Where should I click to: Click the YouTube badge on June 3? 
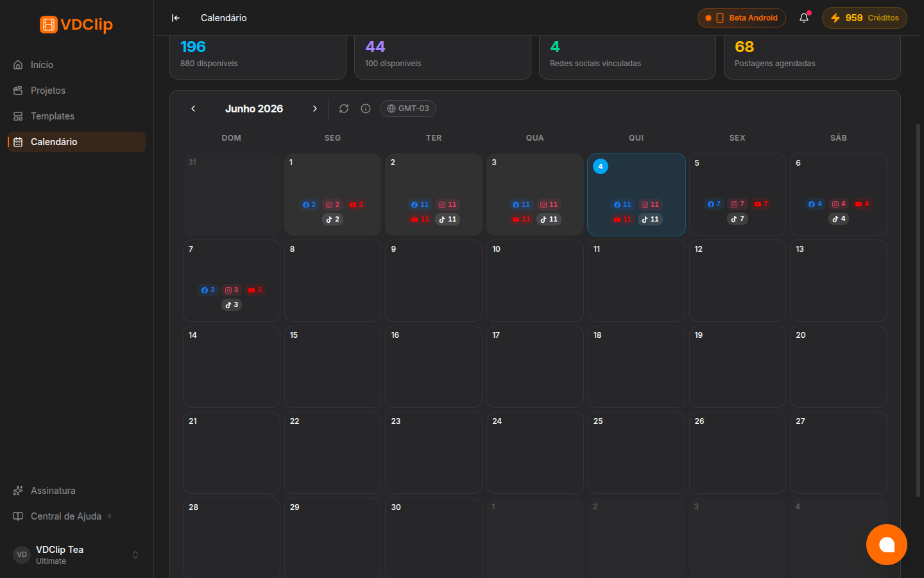522,220
